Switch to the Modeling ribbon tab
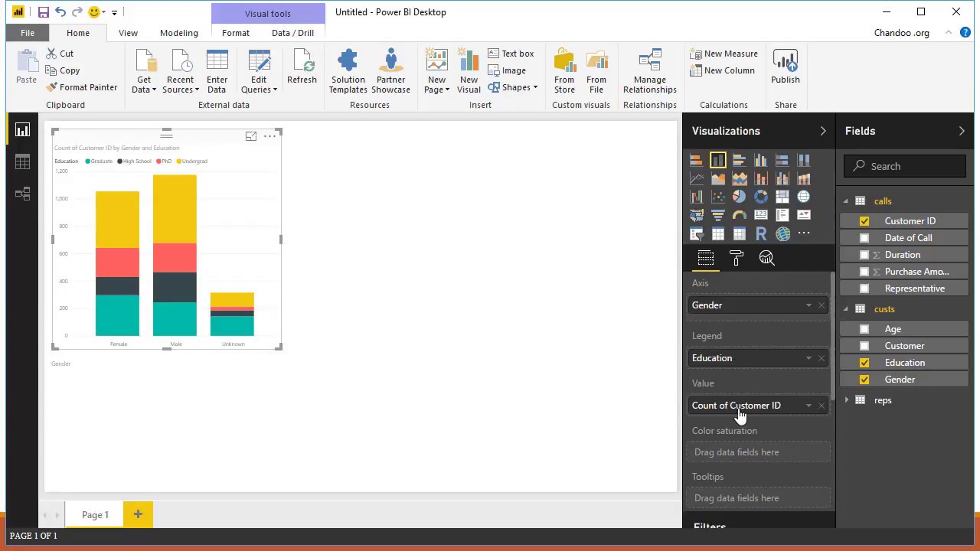Image resolution: width=980 pixels, height=551 pixels. tap(179, 33)
